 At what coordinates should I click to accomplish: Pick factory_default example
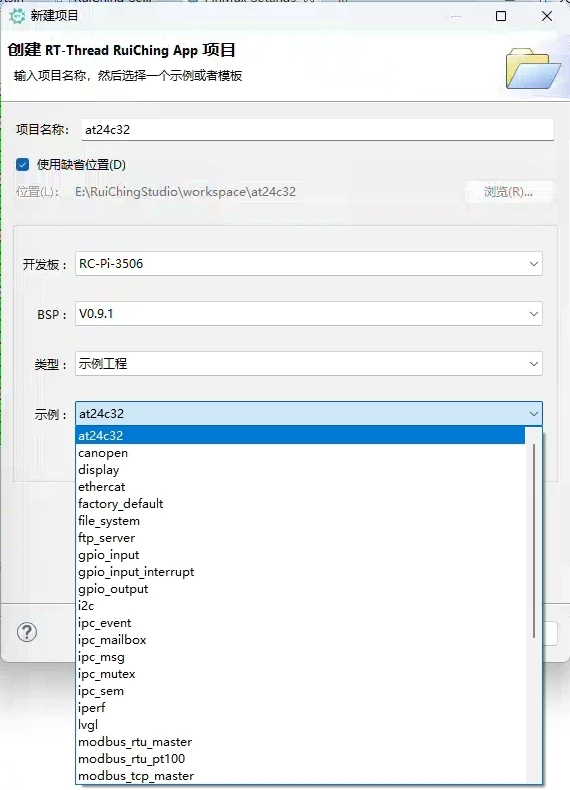300,504
